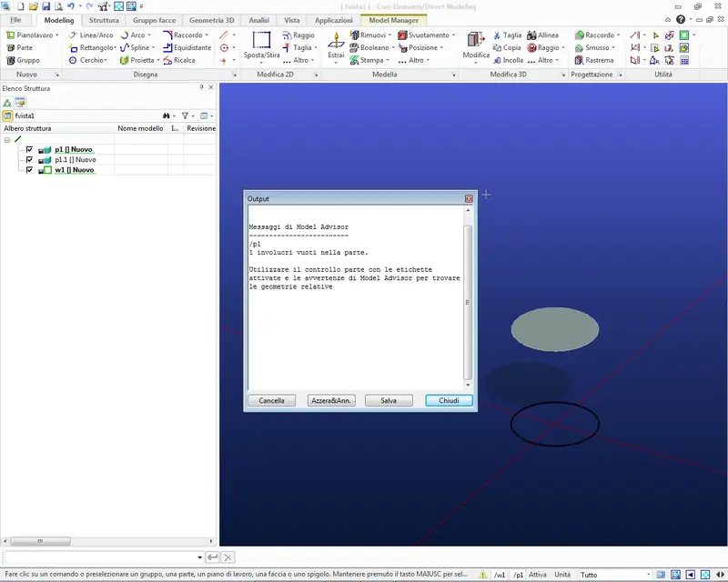The height and width of the screenshot is (582, 728).
Task: Click the Undo icon
Action: click(71, 6)
